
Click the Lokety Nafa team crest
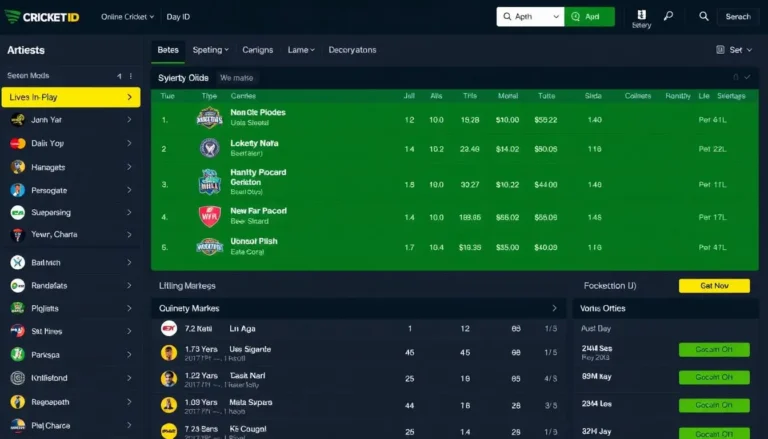tap(209, 149)
